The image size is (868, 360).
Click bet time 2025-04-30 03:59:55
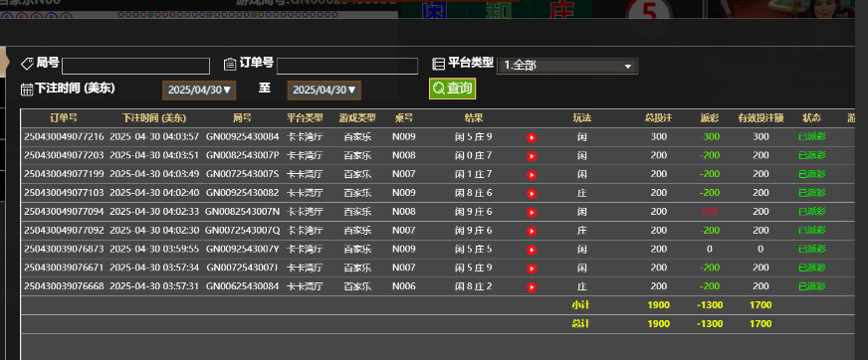pos(154,249)
